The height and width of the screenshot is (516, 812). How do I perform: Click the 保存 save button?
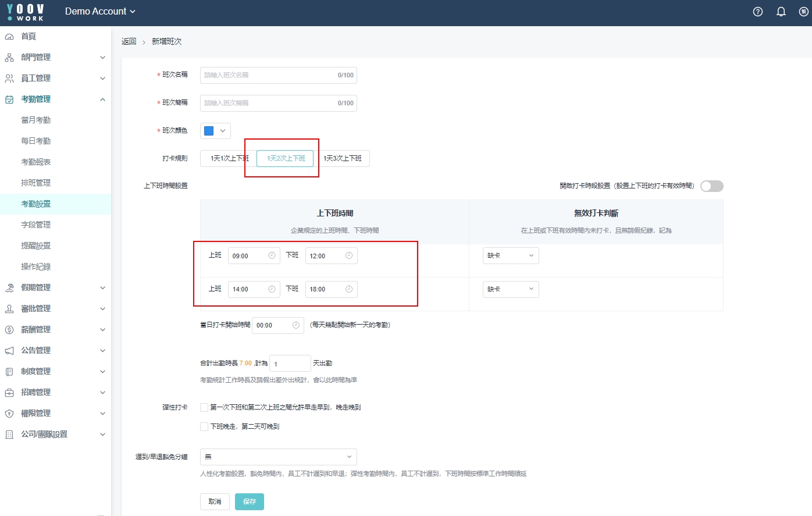(249, 501)
